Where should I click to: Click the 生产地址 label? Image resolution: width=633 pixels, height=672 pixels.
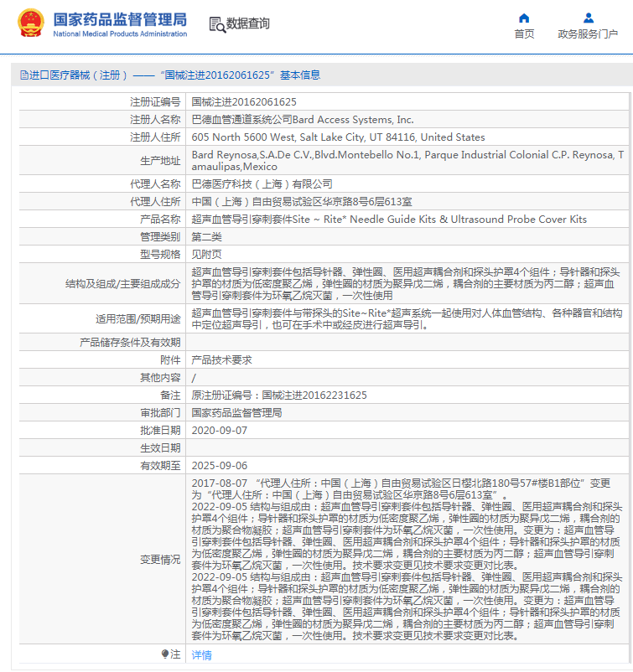pos(160,161)
